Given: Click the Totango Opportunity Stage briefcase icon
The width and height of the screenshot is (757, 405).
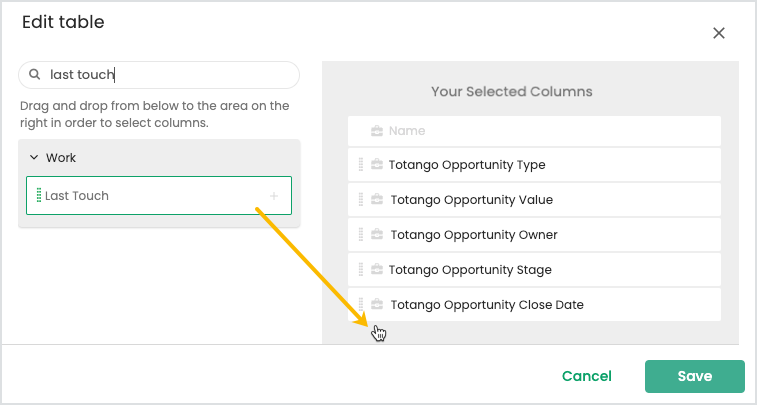Looking at the screenshot, I should pyautogui.click(x=377, y=270).
